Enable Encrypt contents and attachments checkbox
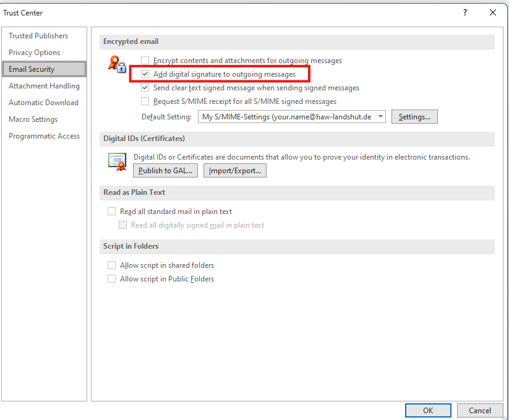 click(x=145, y=61)
